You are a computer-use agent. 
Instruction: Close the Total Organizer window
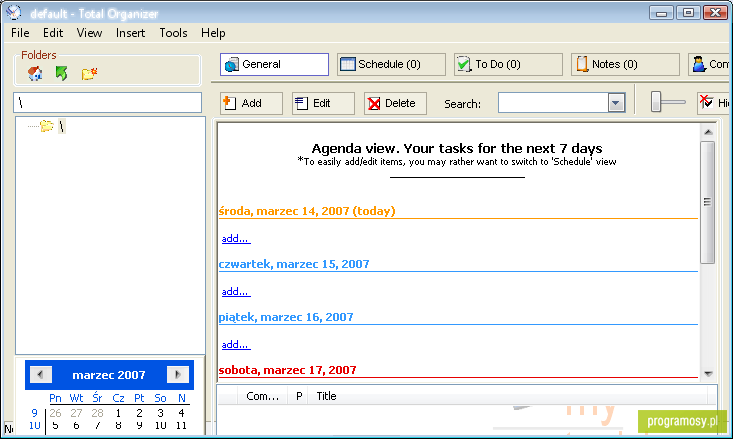point(715,13)
